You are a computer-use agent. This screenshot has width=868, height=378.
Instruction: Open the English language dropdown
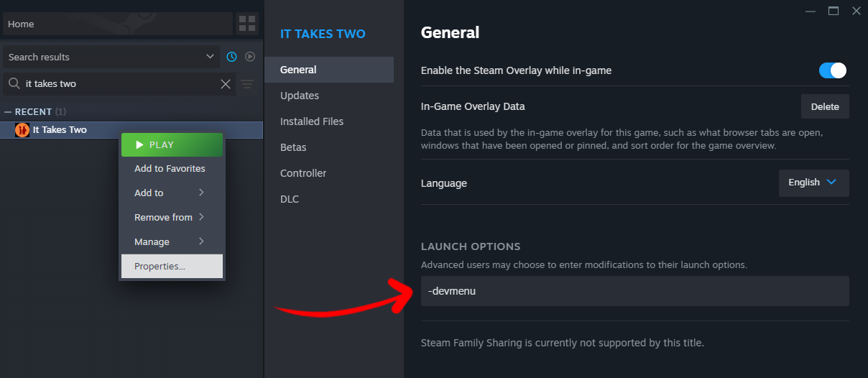coord(814,183)
